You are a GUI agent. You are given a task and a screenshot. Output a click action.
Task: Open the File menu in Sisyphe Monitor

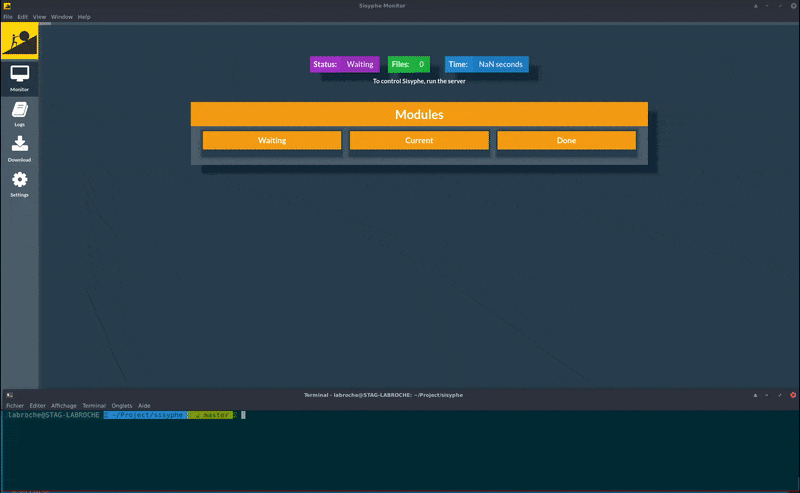point(8,17)
